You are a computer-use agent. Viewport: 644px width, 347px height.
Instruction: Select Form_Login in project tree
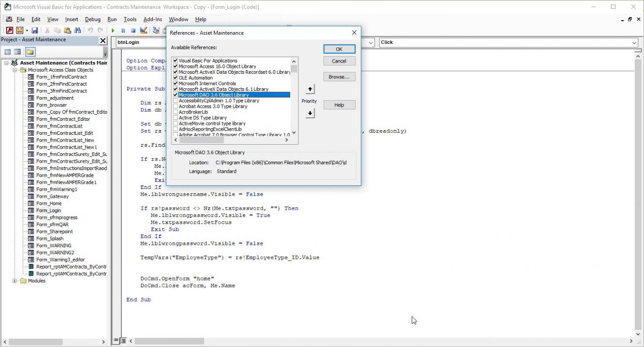[x=49, y=211]
